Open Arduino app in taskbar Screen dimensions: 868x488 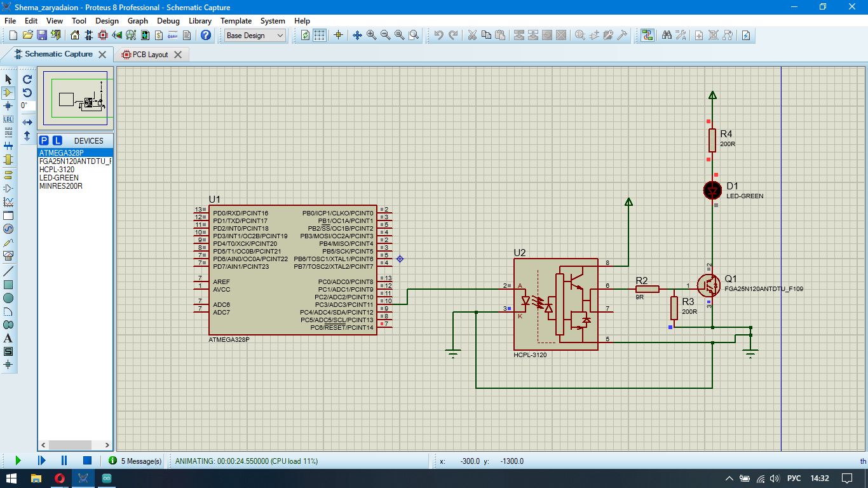point(107,478)
